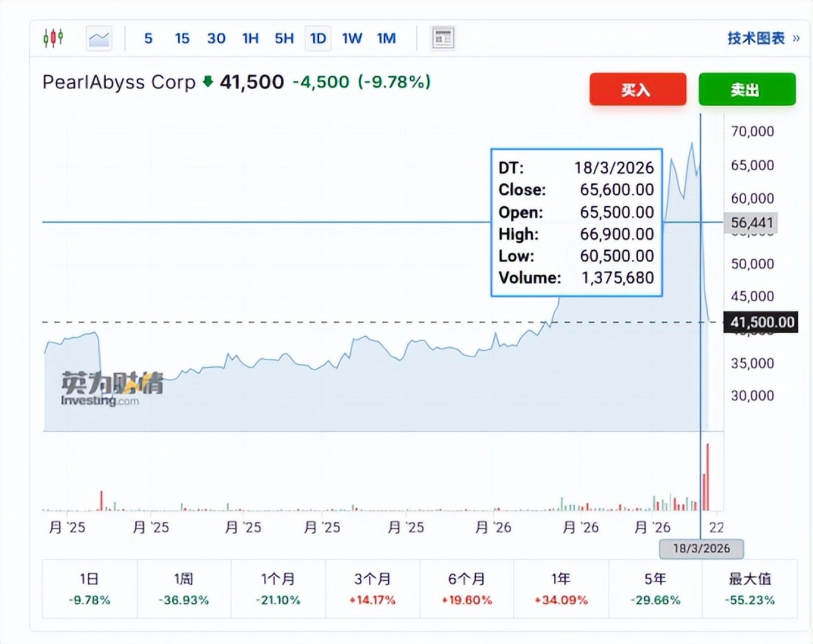The height and width of the screenshot is (644, 813).
Task: Choose the 1M interval
Action: tap(386, 38)
